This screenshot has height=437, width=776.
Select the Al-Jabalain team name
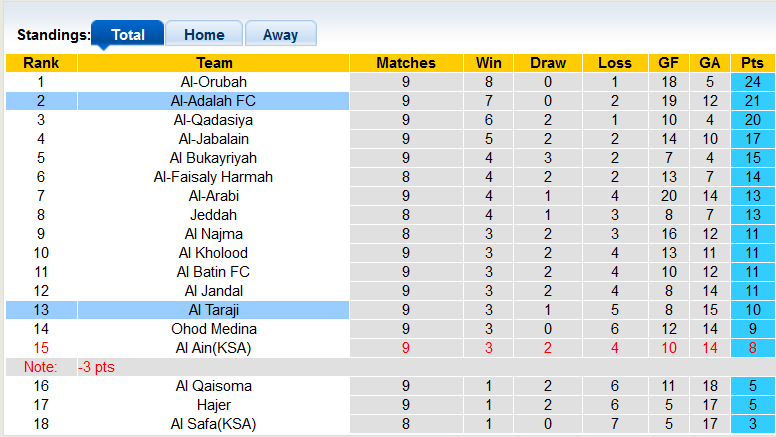point(213,139)
